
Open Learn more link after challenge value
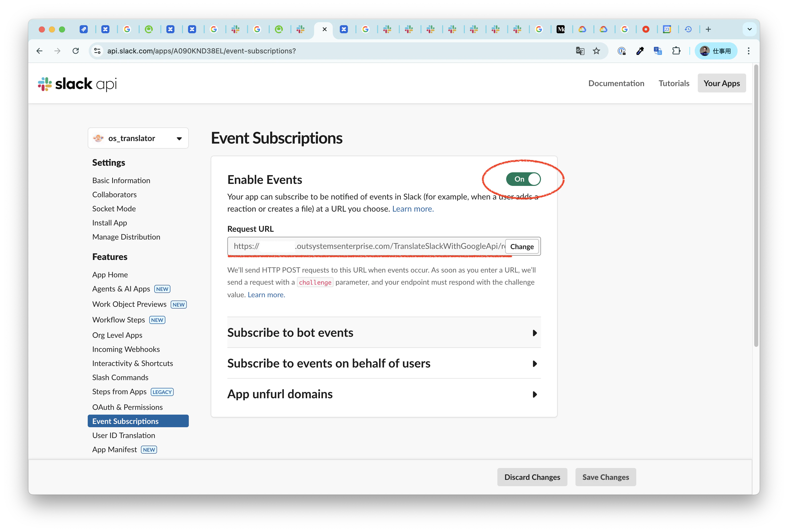pyautogui.click(x=266, y=295)
